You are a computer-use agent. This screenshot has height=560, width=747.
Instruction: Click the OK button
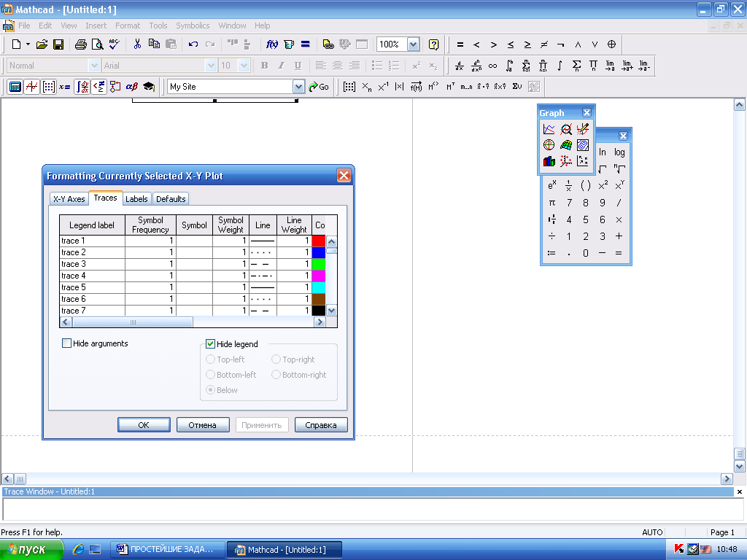[144, 425]
